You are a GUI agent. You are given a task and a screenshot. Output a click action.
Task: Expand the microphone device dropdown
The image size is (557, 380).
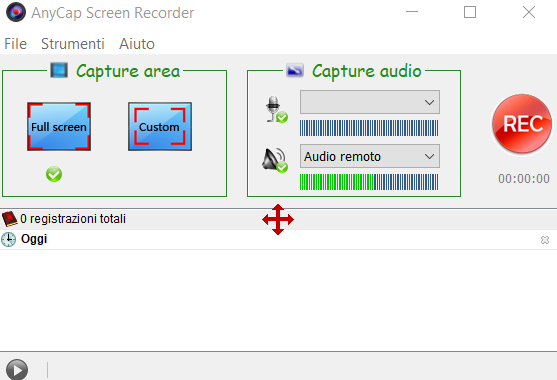[x=370, y=102]
